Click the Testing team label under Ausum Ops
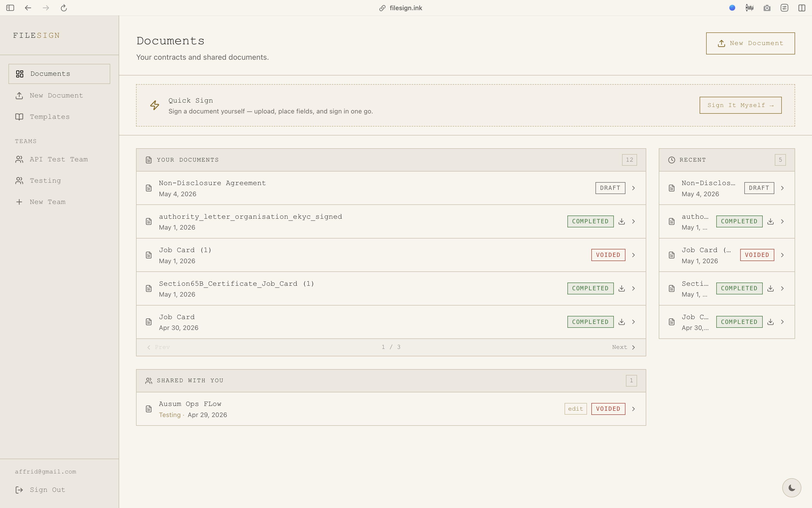 pyautogui.click(x=169, y=415)
